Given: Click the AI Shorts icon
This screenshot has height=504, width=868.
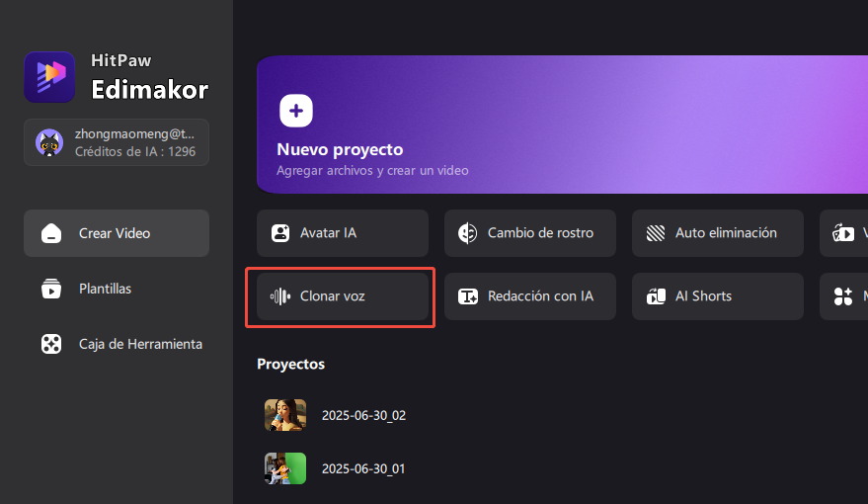Looking at the screenshot, I should 656,296.
